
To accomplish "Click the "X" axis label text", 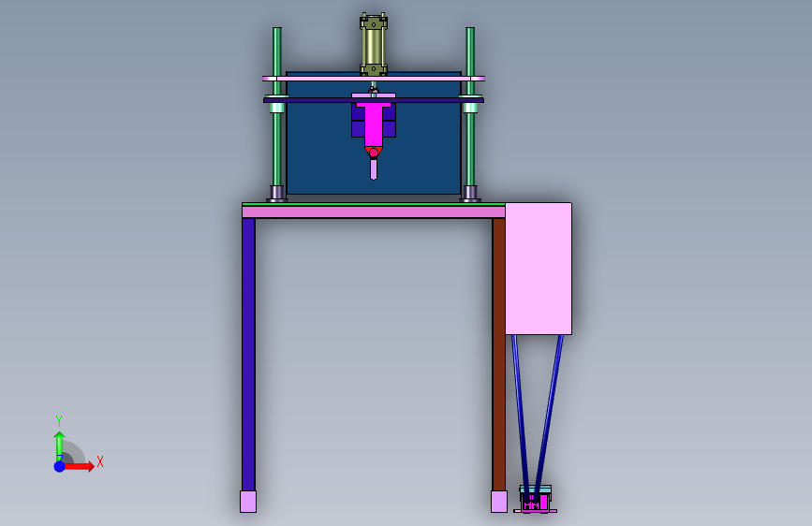I will 100,461.
